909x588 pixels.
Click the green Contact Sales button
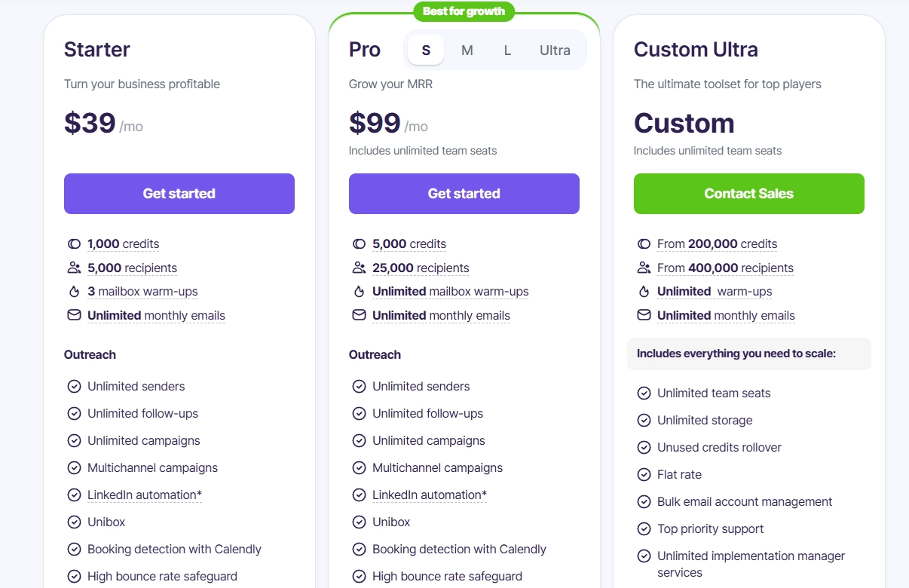[x=748, y=194]
